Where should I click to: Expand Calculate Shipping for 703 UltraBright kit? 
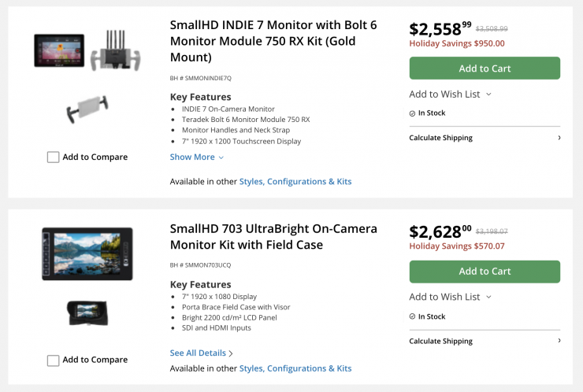coord(485,341)
